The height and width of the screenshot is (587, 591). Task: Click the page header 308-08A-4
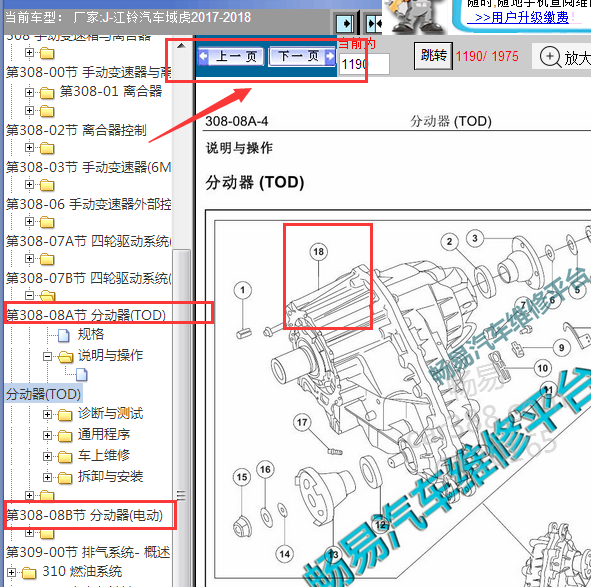237,121
